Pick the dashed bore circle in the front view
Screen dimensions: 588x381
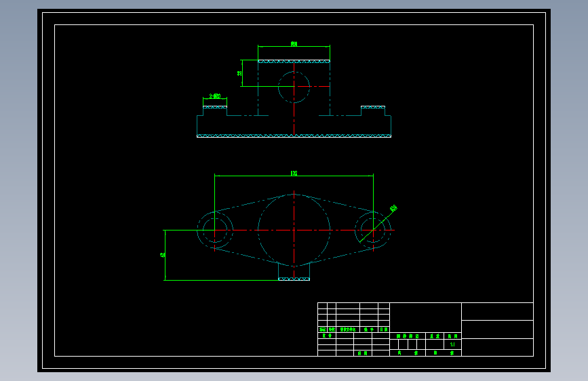tap(294, 87)
